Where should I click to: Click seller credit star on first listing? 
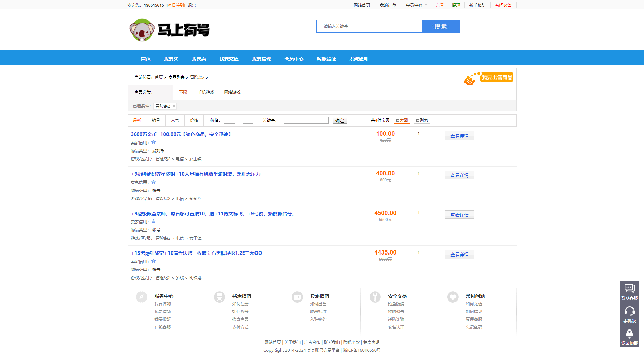[x=153, y=142]
